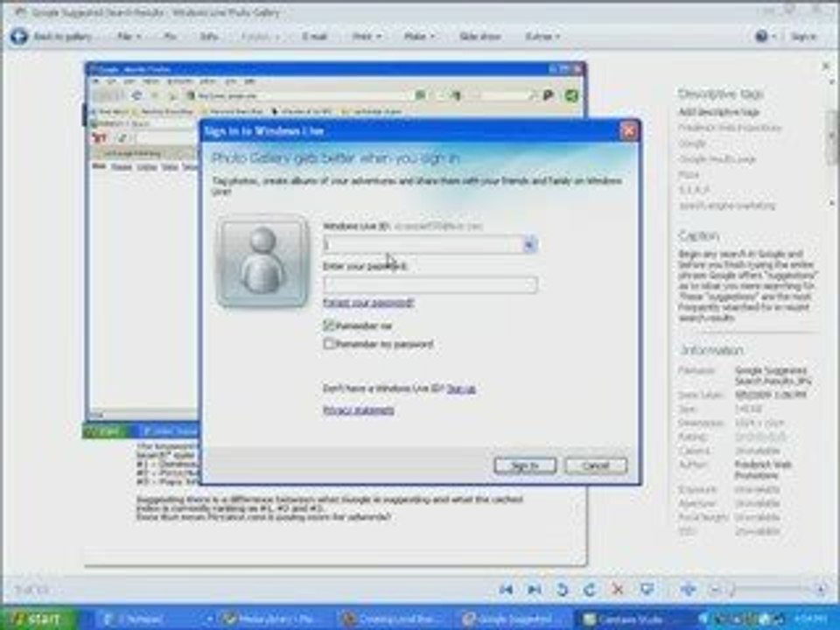Screen dimensions: 840x630
Task: Click the user avatar picture in dialog
Action: (x=262, y=261)
